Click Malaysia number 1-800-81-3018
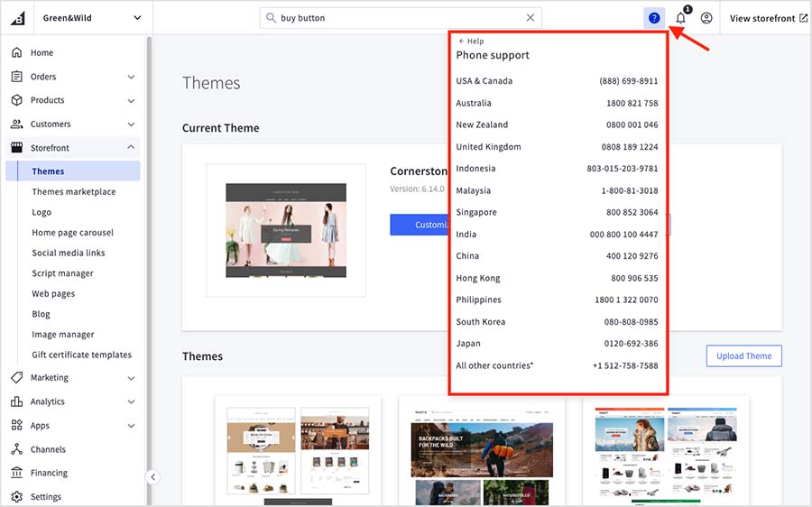 coord(629,190)
